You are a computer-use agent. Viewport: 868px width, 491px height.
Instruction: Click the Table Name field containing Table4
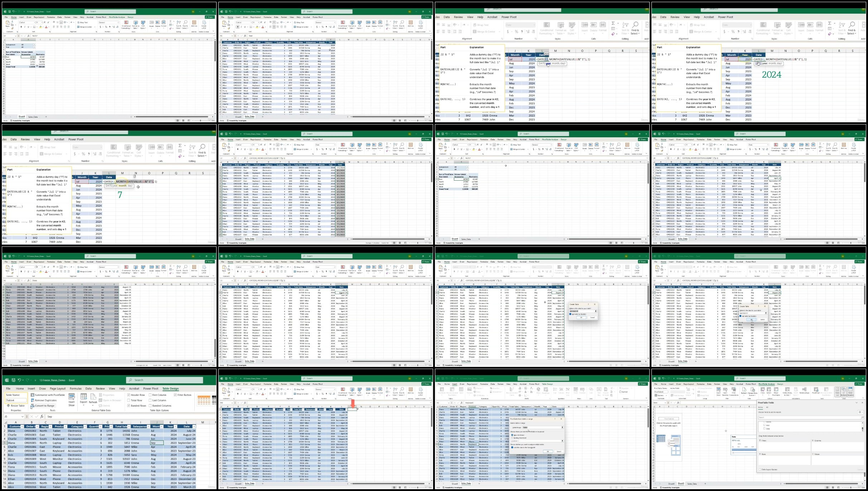[16, 400]
